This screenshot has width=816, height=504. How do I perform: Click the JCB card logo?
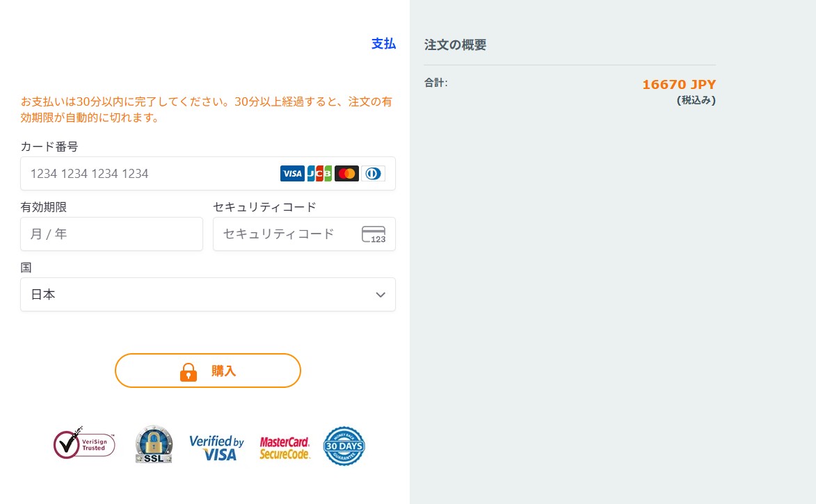click(319, 174)
